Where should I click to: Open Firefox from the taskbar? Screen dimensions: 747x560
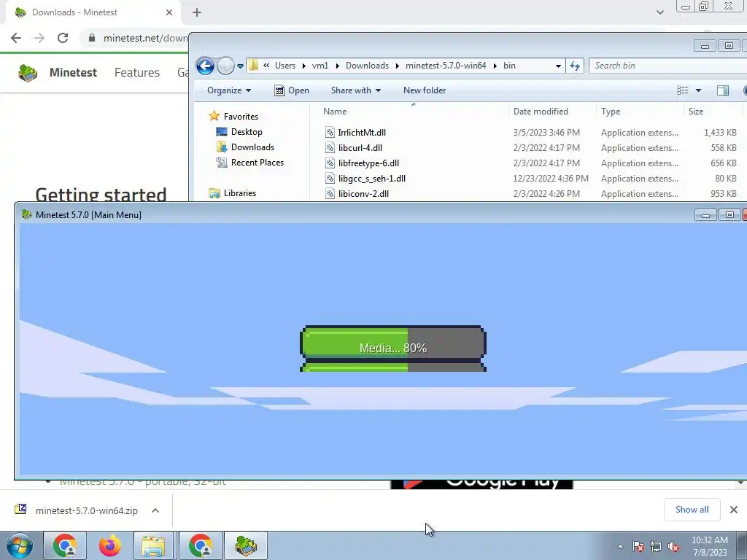(x=109, y=545)
